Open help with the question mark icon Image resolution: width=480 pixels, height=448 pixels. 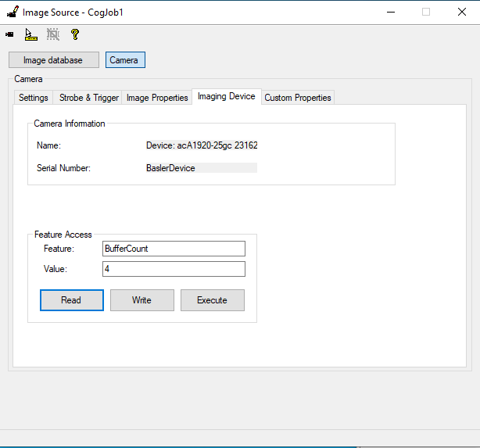(x=75, y=34)
